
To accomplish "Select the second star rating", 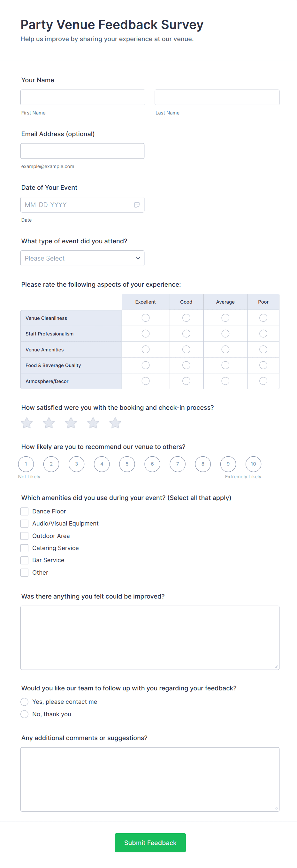I will tap(49, 423).
